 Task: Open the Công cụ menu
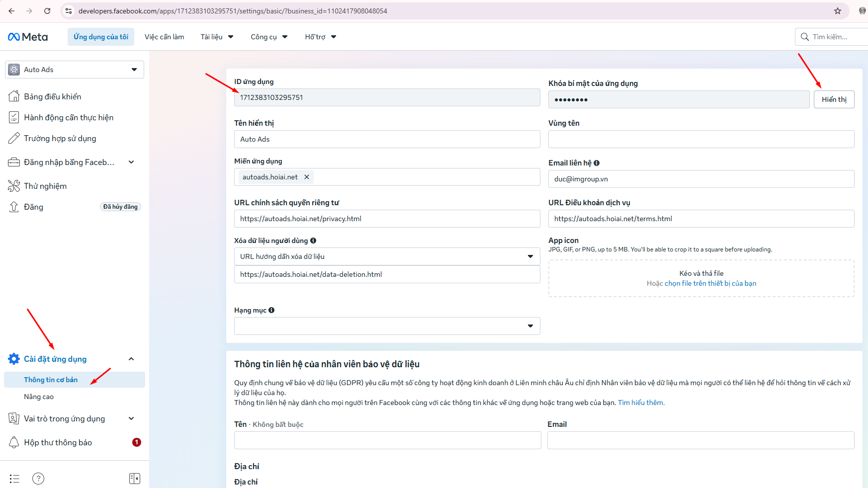pos(269,37)
